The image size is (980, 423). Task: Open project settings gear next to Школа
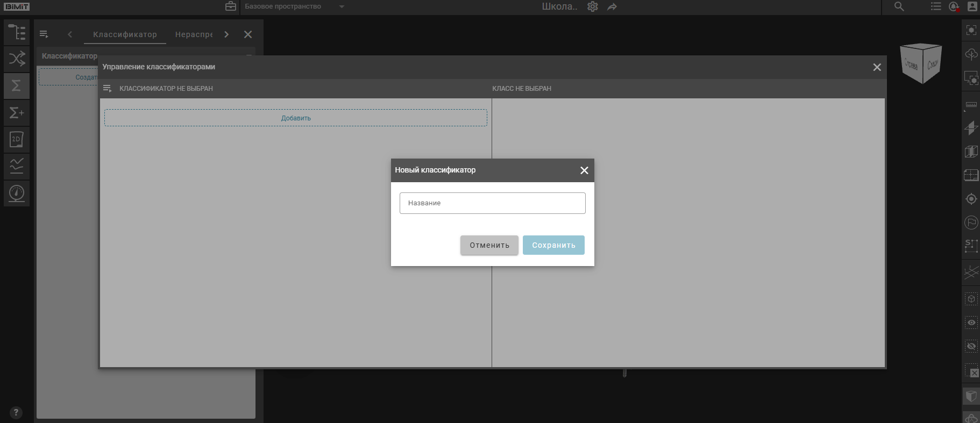pos(592,6)
